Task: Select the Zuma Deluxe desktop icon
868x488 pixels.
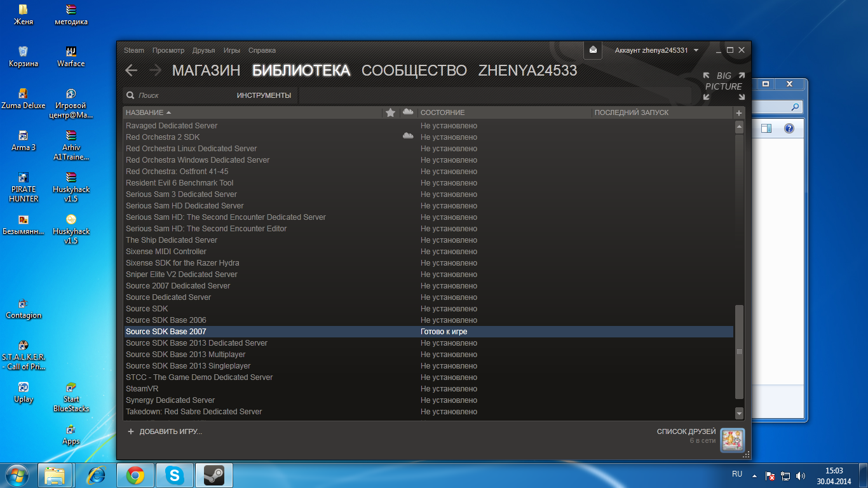Action: [24, 98]
